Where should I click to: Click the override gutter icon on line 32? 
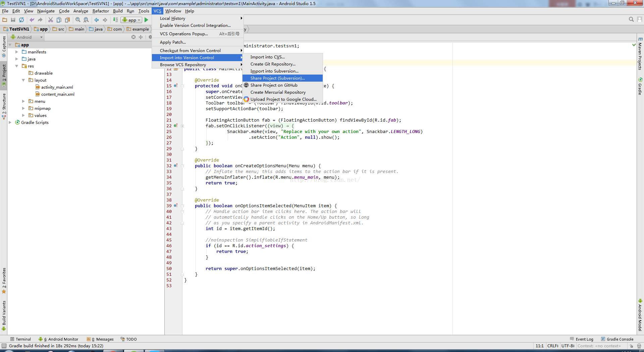[175, 166]
